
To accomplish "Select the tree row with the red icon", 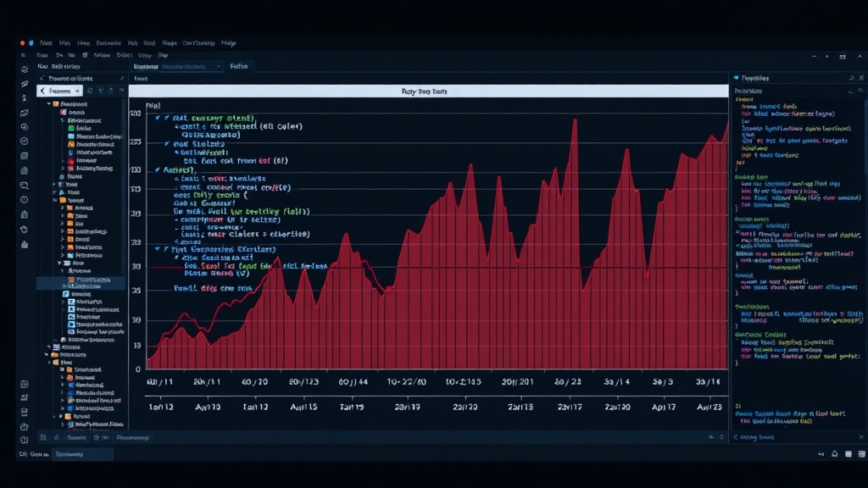I will [x=83, y=160].
